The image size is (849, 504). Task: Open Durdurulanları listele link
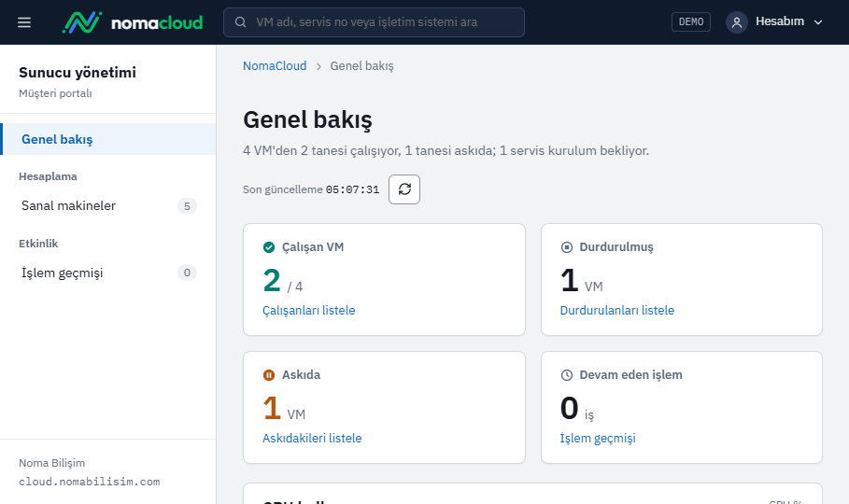[x=616, y=310]
